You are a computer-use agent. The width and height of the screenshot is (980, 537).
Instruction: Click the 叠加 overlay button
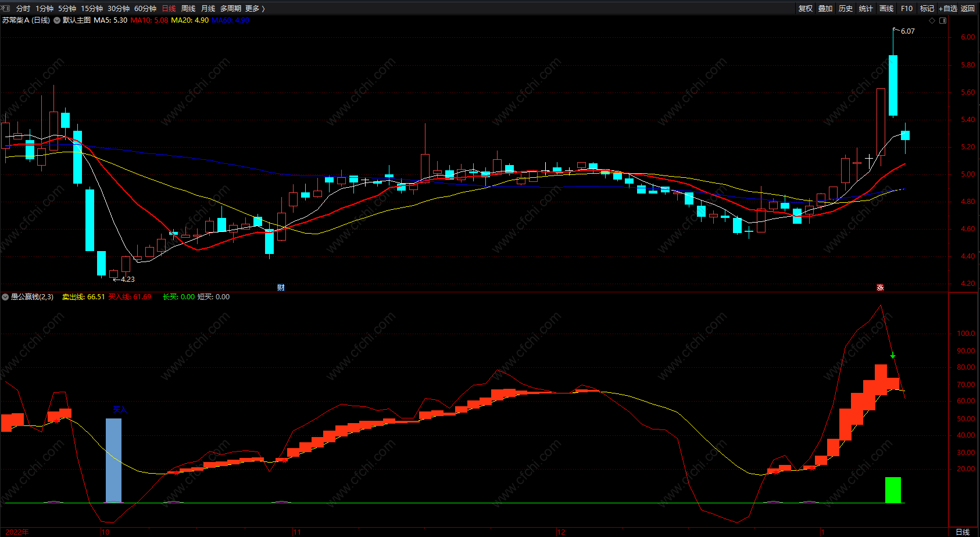click(x=825, y=8)
